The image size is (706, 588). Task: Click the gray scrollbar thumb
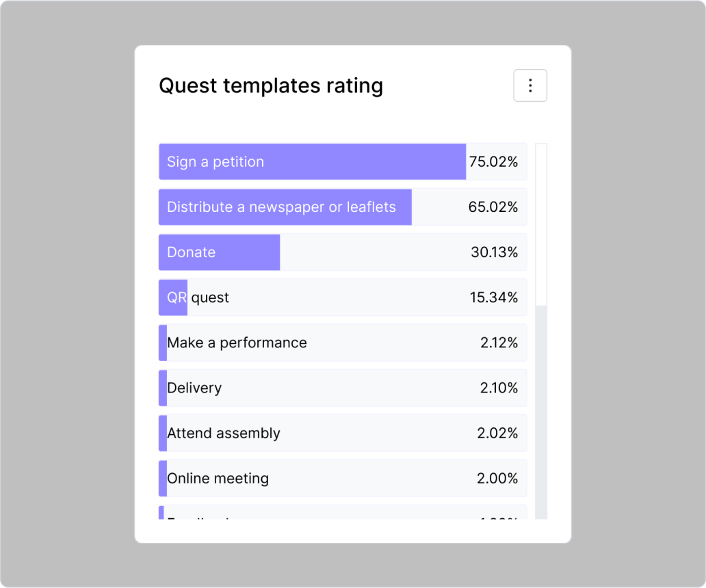tap(541, 412)
